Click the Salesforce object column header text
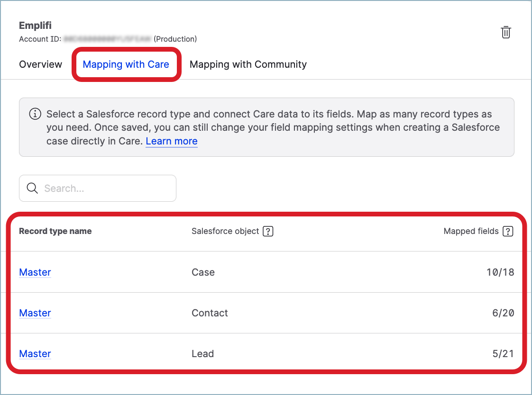 tap(225, 231)
